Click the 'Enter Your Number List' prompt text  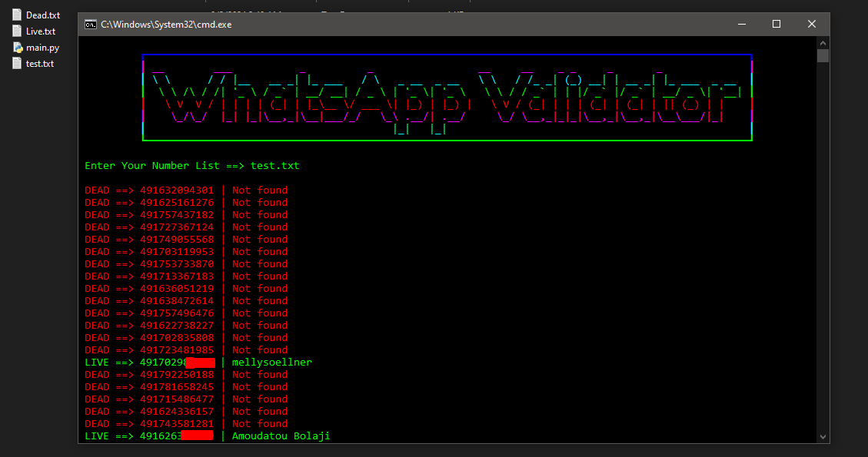152,165
